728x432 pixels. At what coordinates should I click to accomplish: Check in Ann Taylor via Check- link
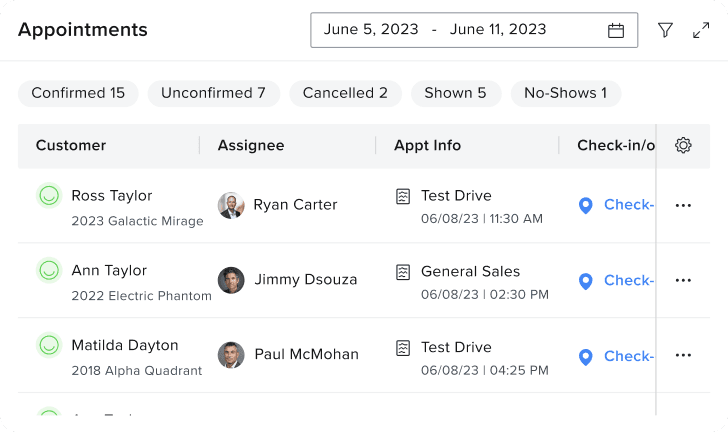coord(629,281)
